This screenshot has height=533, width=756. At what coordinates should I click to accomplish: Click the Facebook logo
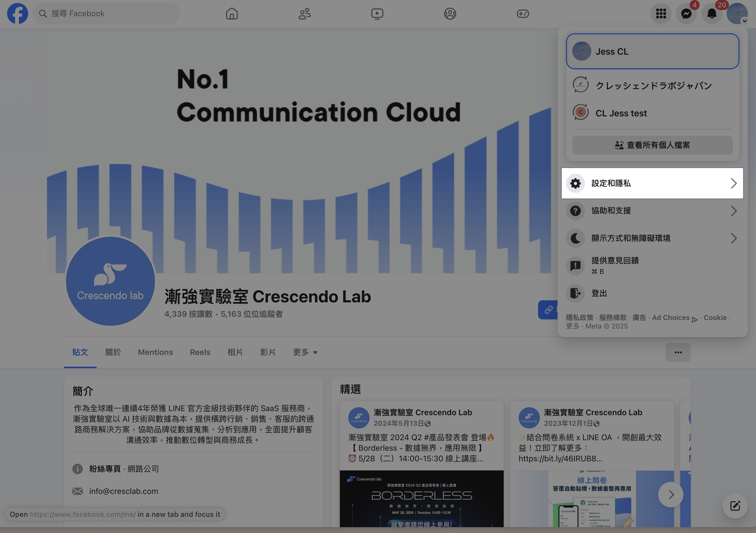17,14
